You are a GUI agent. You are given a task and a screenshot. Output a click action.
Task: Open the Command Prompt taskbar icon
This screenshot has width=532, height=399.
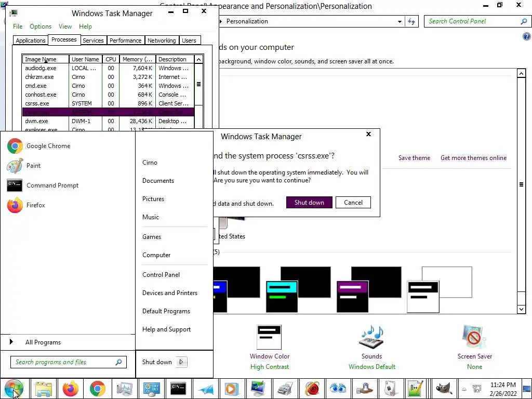pyautogui.click(x=178, y=389)
